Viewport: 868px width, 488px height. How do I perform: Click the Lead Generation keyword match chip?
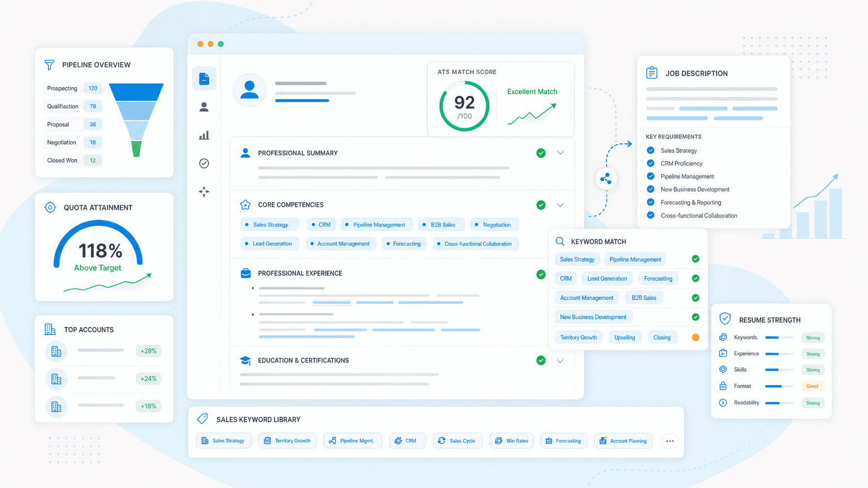607,278
